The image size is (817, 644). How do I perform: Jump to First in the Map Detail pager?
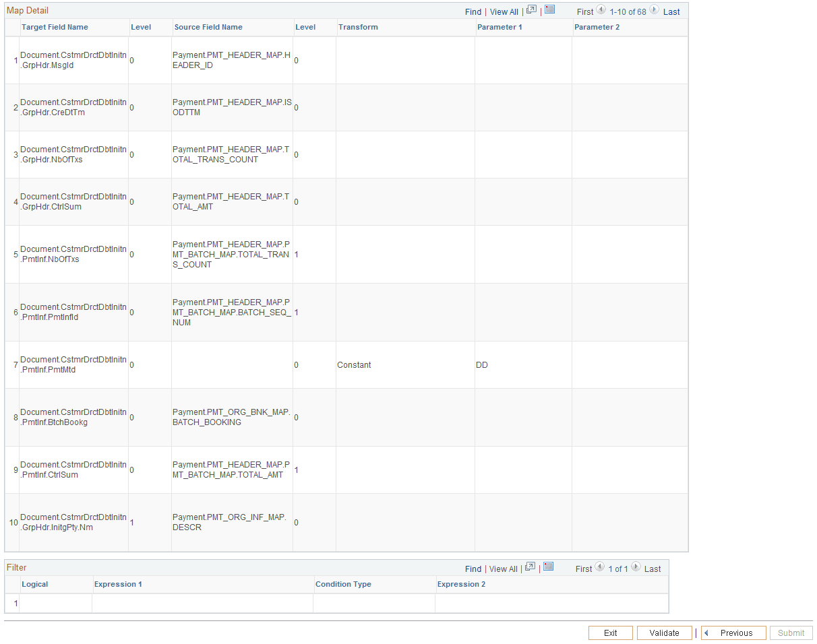585,11
